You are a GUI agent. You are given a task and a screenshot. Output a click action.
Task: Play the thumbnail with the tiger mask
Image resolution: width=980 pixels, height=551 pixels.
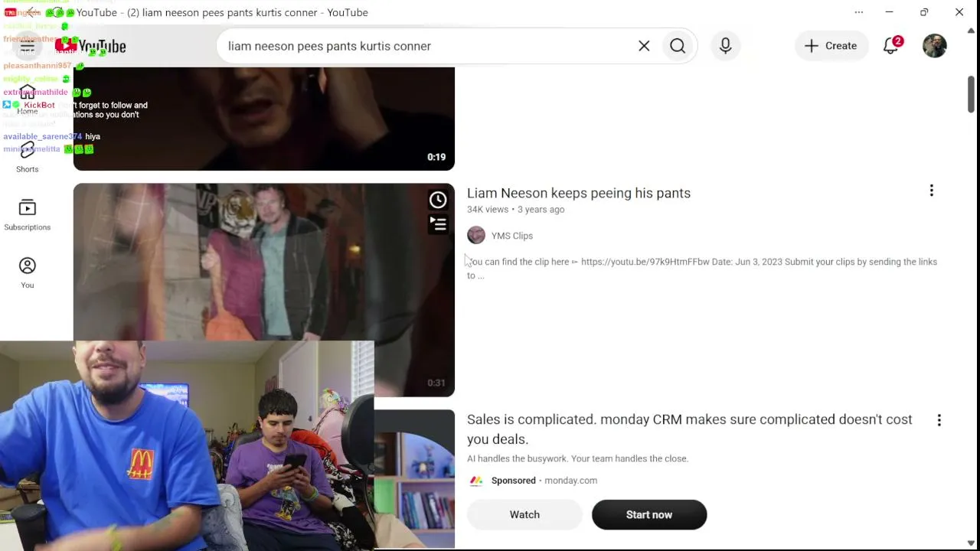pos(264,289)
